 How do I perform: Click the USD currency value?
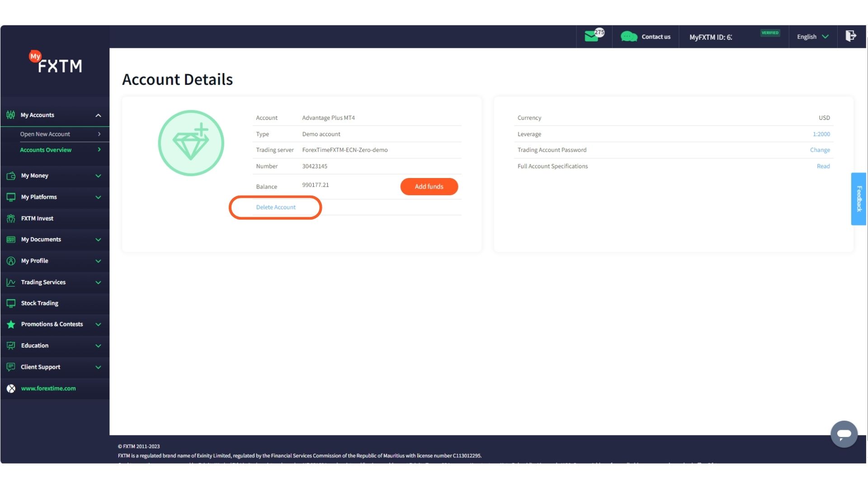coord(824,118)
